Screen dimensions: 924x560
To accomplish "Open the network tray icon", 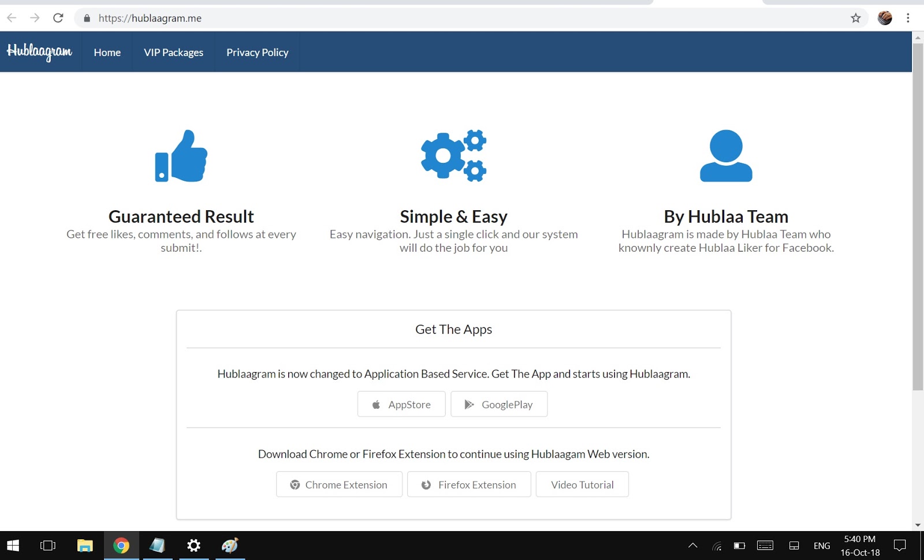I will pyautogui.click(x=717, y=546).
